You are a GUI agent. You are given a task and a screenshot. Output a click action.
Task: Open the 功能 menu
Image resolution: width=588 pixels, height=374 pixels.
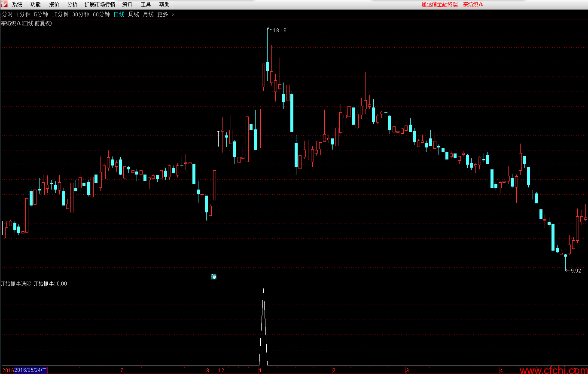click(x=36, y=5)
